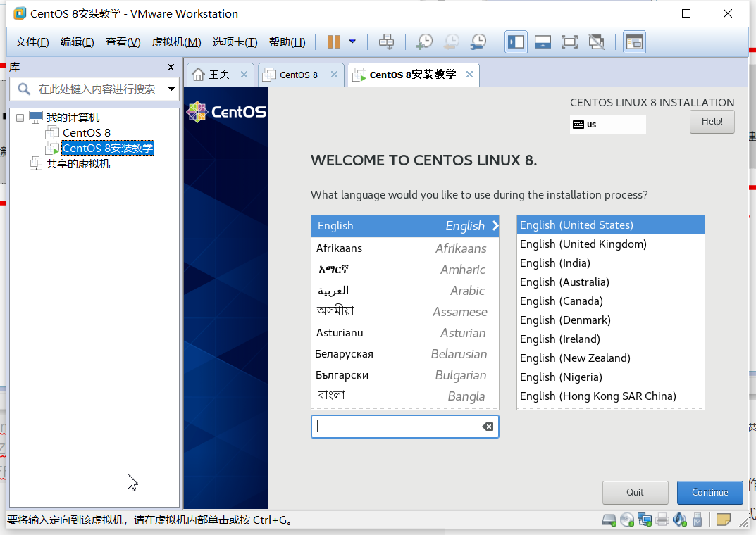Close the CentOS 8安装教学 tab

(x=470, y=74)
